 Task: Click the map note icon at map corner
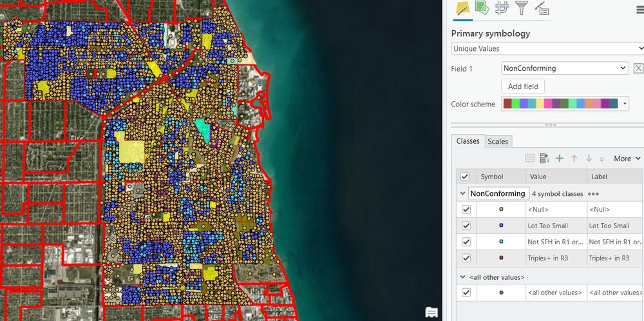[431, 312]
